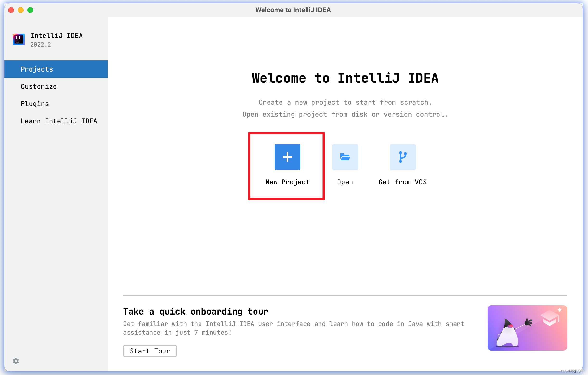The width and height of the screenshot is (588, 375).
Task: Click the Open label text
Action: [345, 182]
